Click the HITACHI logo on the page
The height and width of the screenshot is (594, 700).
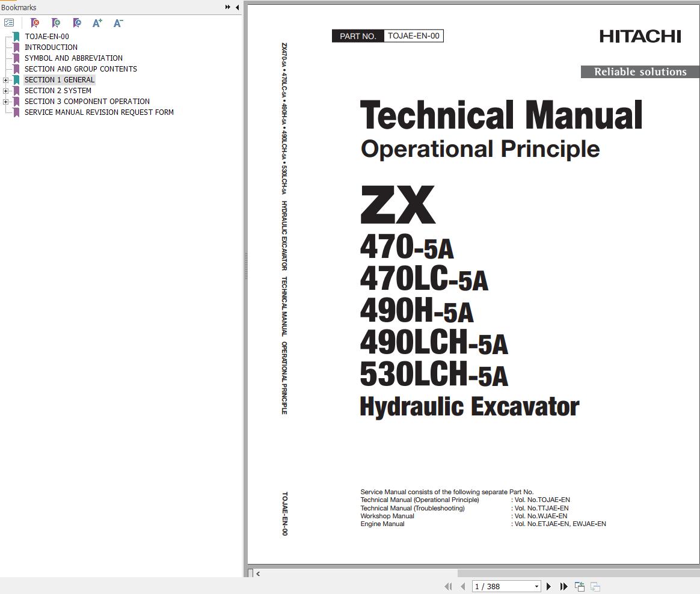click(640, 36)
